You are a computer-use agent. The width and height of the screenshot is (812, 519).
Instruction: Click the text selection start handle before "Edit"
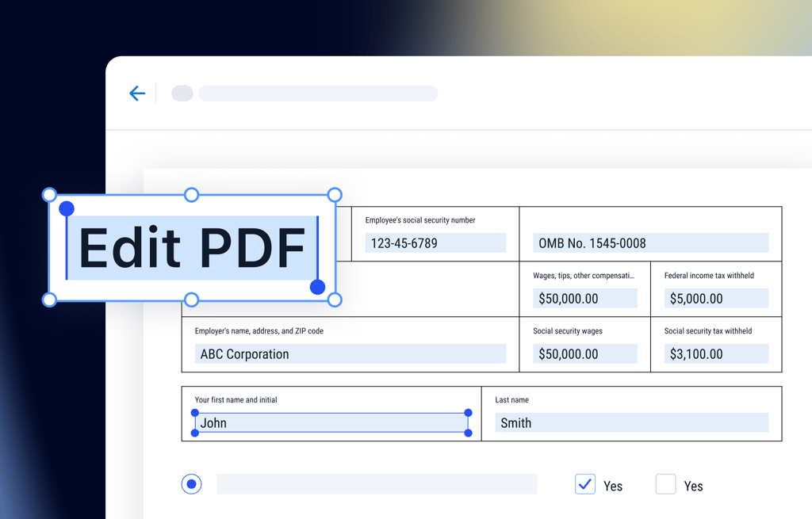67,209
